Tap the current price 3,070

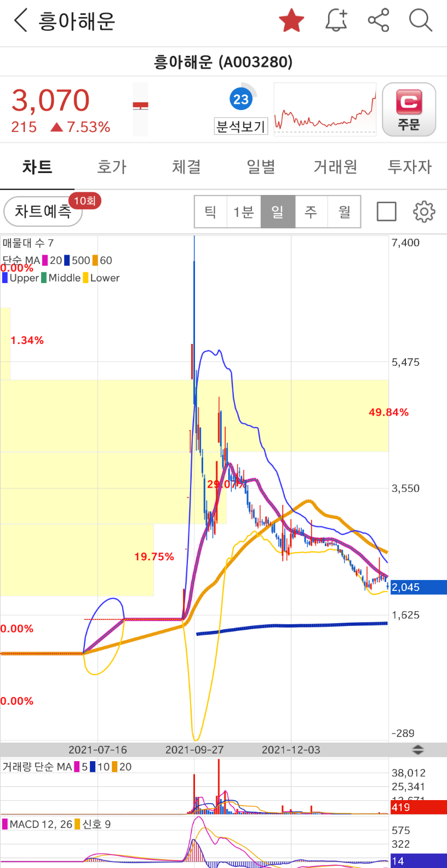point(50,101)
